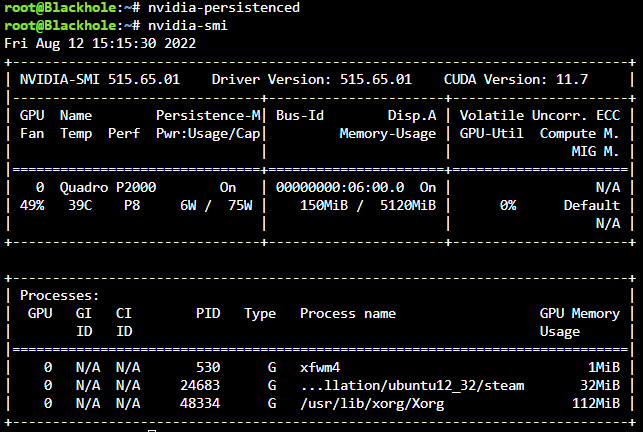Click the 'Pwr:Usage/Cap' header
This screenshot has width=643, height=432.
click(x=208, y=133)
